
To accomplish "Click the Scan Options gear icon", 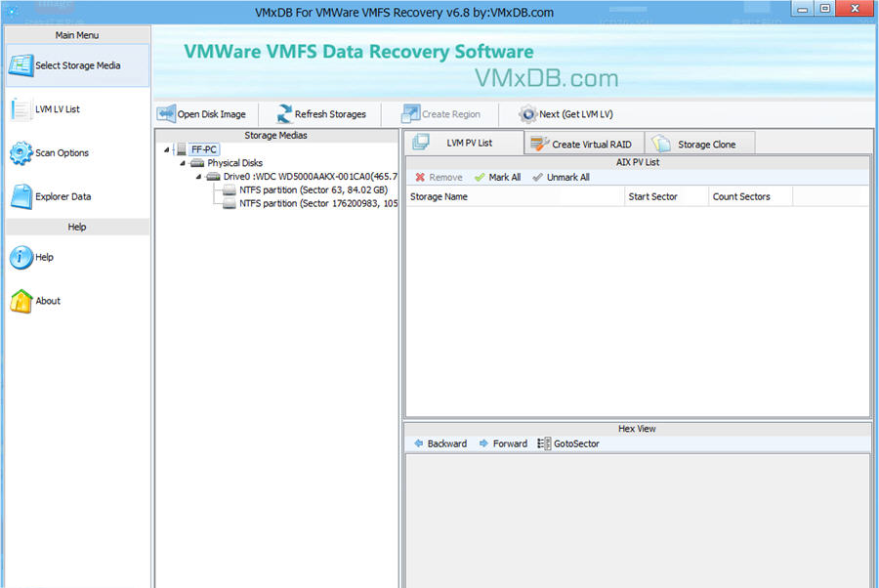I will 21,152.
